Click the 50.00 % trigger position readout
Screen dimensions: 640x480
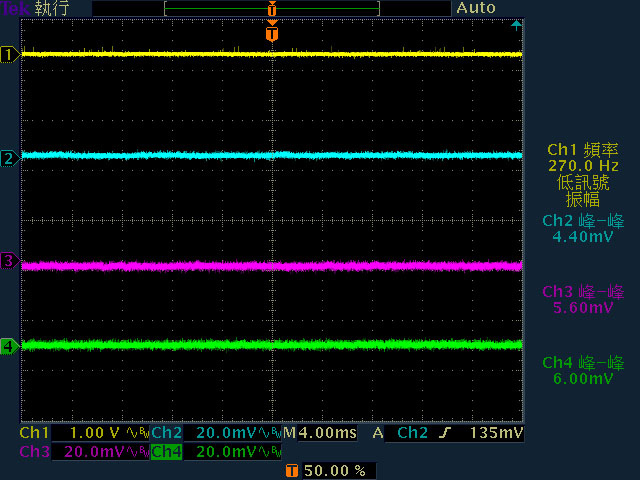click(335, 471)
